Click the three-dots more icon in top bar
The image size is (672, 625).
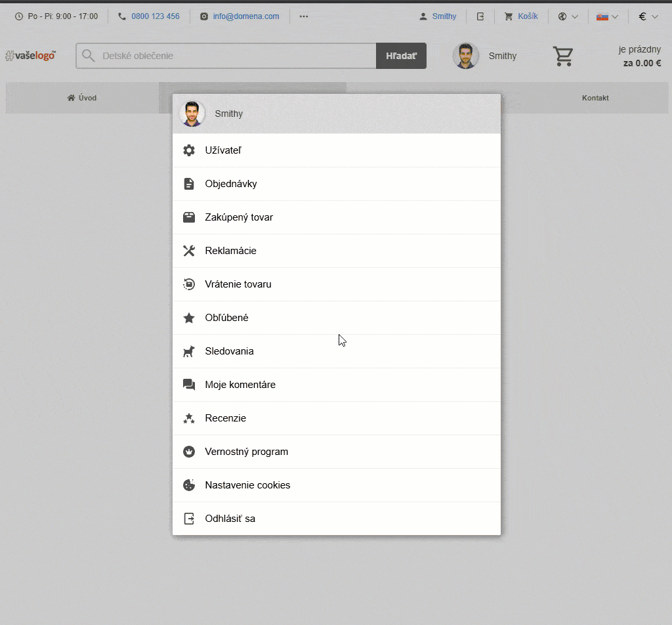(x=304, y=16)
